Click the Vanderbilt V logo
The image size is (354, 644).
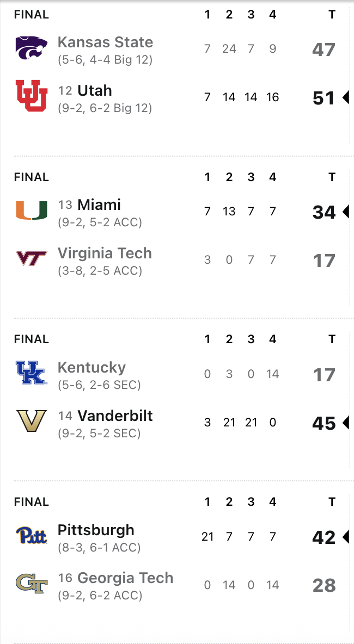(x=31, y=422)
